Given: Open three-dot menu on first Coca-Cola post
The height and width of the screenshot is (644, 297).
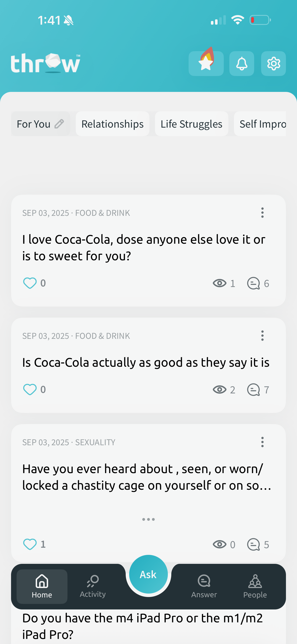Looking at the screenshot, I should [x=262, y=213].
